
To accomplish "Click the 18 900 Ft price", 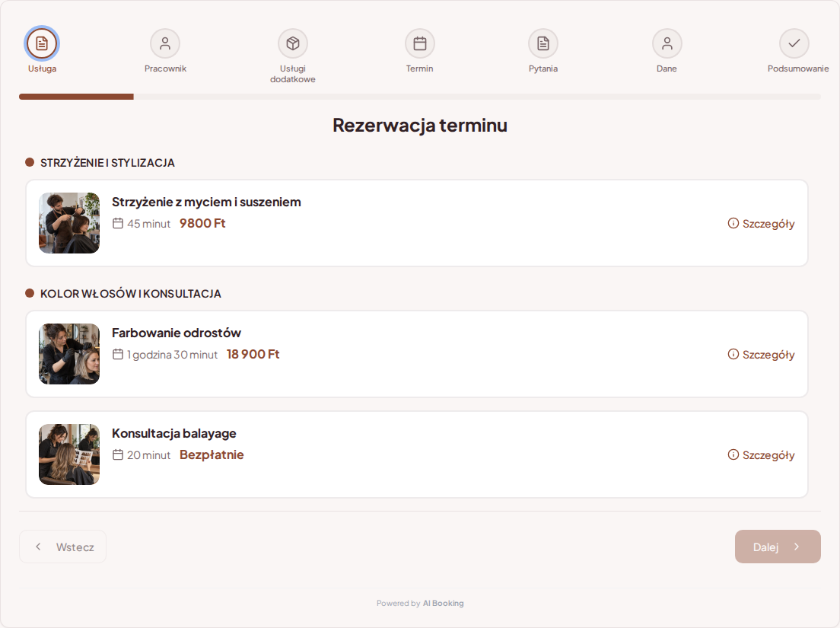I will [x=253, y=354].
